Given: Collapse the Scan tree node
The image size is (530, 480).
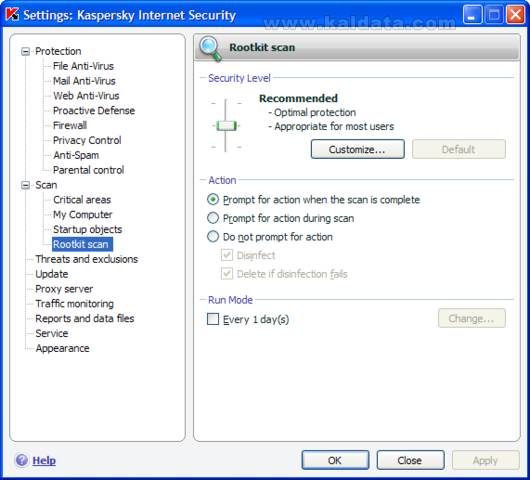Looking at the screenshot, I should (25, 185).
